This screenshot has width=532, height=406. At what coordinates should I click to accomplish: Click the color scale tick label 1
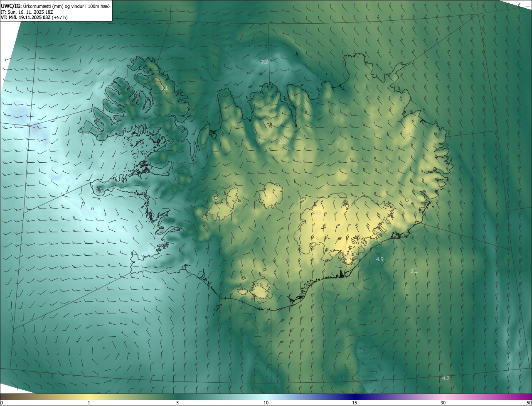(x=89, y=403)
